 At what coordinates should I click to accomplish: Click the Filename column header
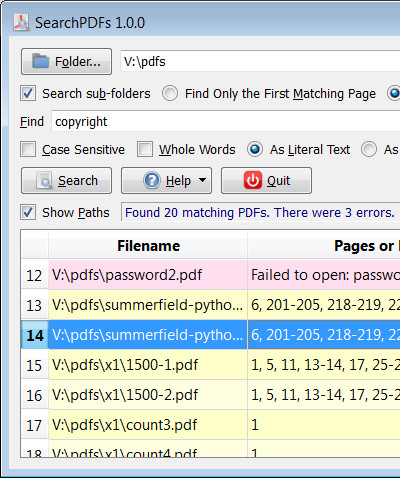[x=148, y=246]
